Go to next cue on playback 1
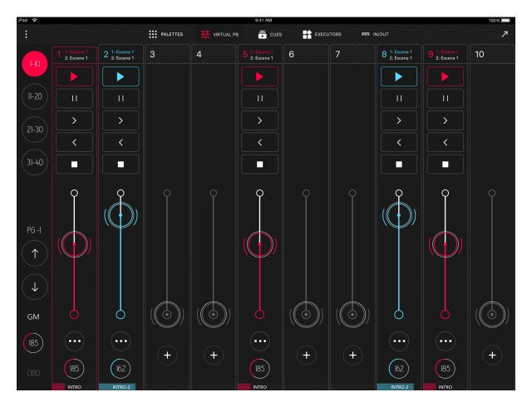The width and height of the screenshot is (532, 407). click(x=74, y=120)
